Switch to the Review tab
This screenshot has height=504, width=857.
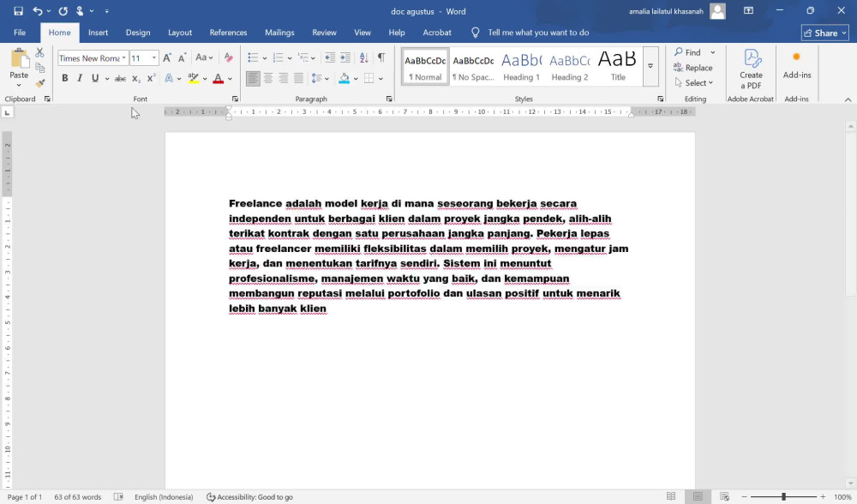[324, 33]
